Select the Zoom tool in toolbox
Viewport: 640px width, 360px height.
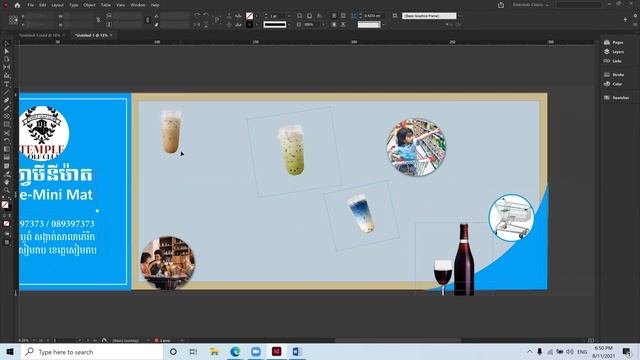pyautogui.click(x=7, y=190)
